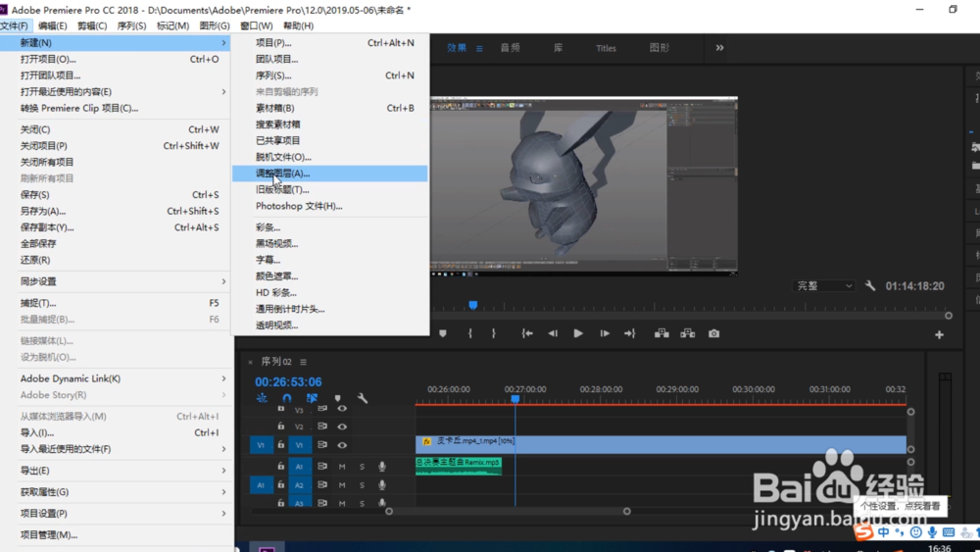Viewport: 980px width, 552px height.
Task: Enable voice-over record on track A1
Action: [382, 467]
